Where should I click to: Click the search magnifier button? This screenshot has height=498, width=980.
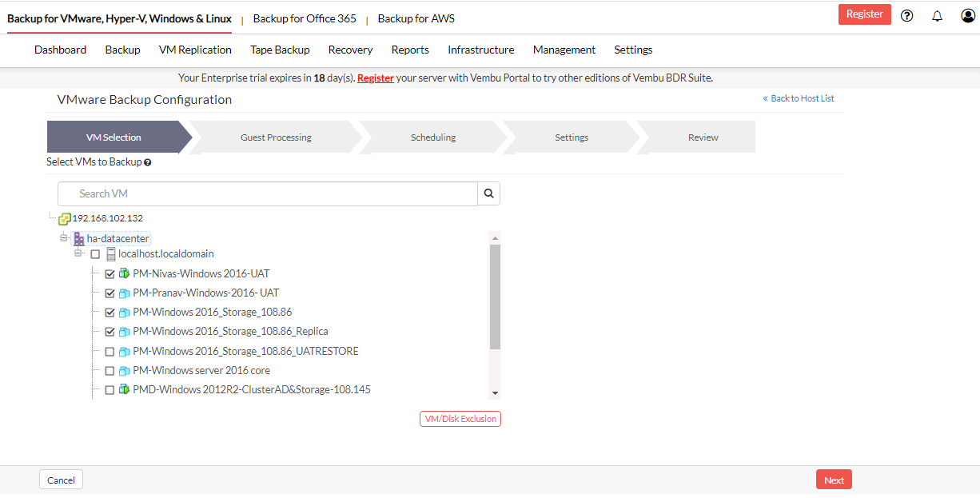(489, 193)
